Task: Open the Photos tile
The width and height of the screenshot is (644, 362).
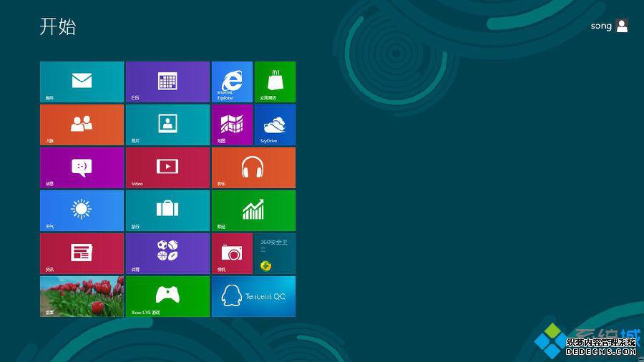Action: 167,124
